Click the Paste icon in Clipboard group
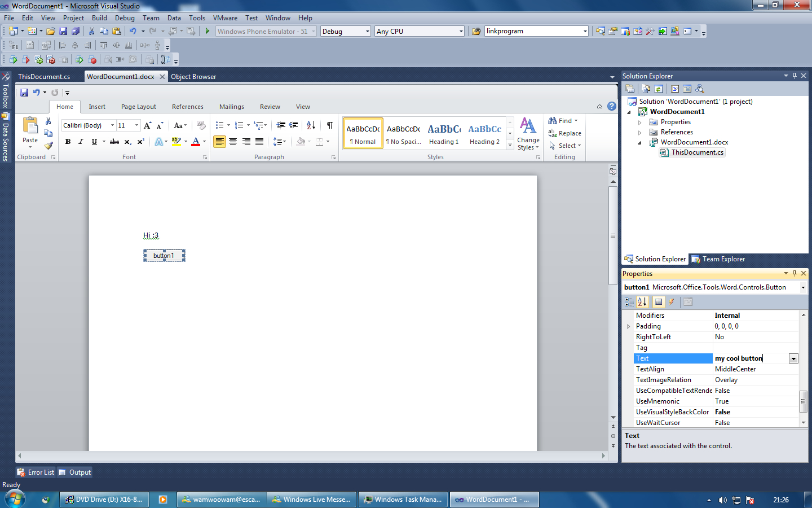Viewport: 812px width, 508px height. (30, 126)
